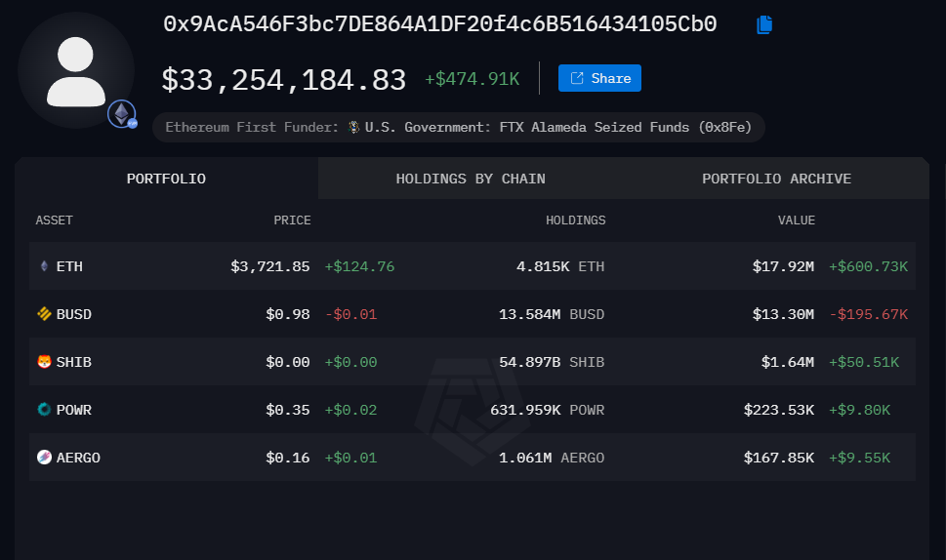
Task: Click the AERGO token icon
Action: [x=44, y=457]
